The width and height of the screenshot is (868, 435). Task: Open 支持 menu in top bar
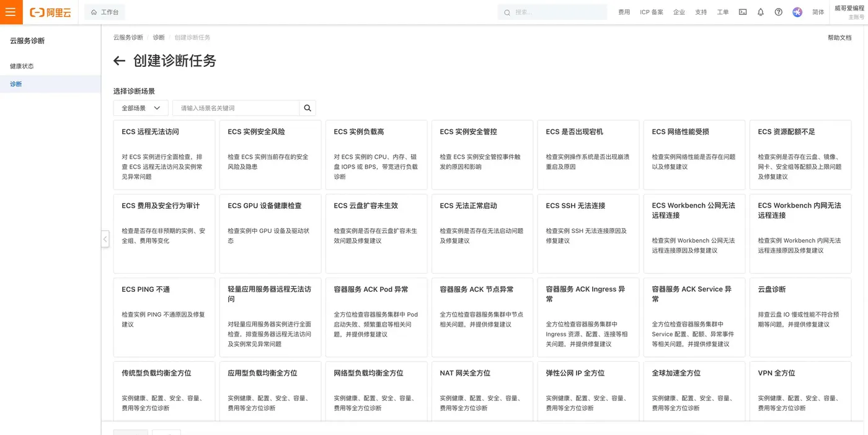coord(701,12)
